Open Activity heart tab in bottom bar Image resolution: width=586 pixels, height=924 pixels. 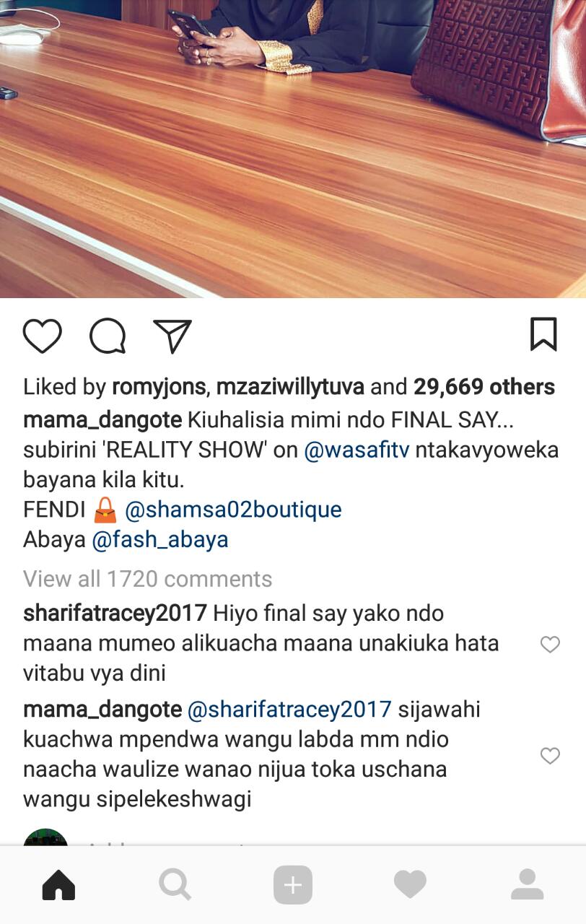click(x=410, y=884)
